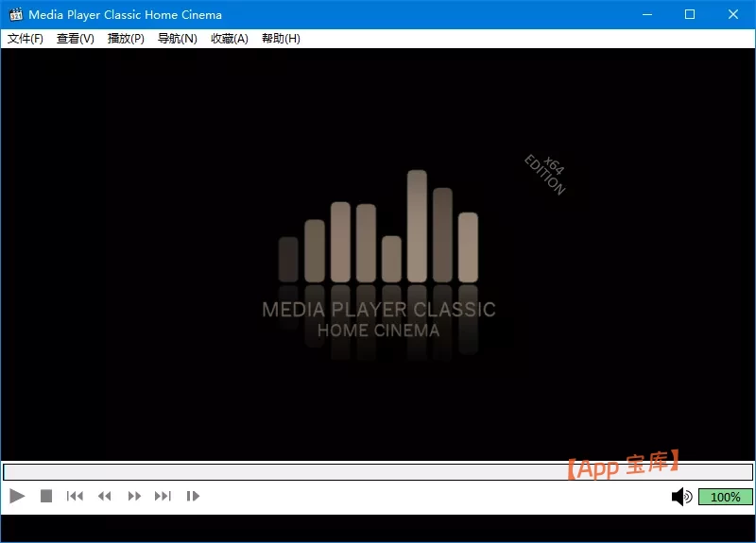Mute audio with the speaker icon

pos(680,497)
